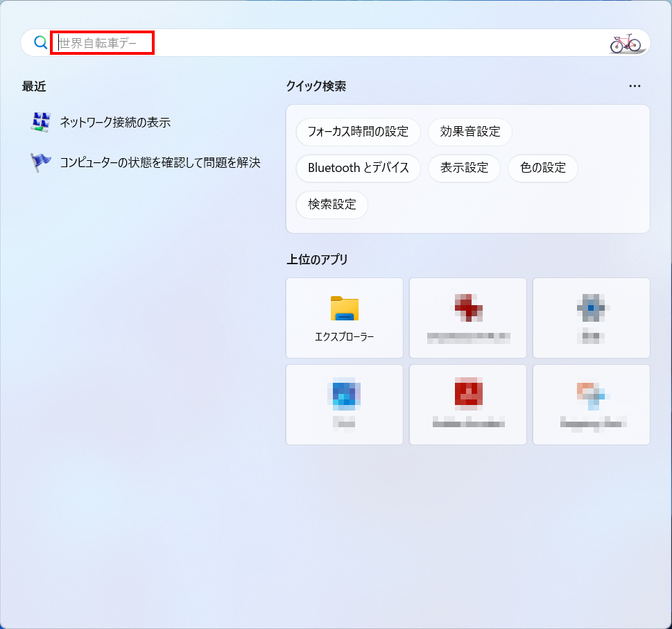
Task: Open the bottom-right app tile
Action: tap(591, 404)
